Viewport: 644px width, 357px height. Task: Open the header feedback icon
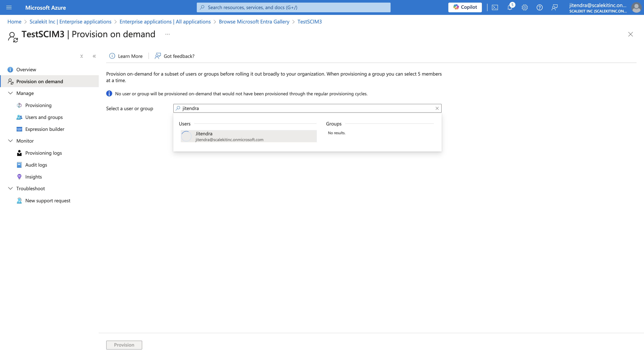pyautogui.click(x=554, y=7)
